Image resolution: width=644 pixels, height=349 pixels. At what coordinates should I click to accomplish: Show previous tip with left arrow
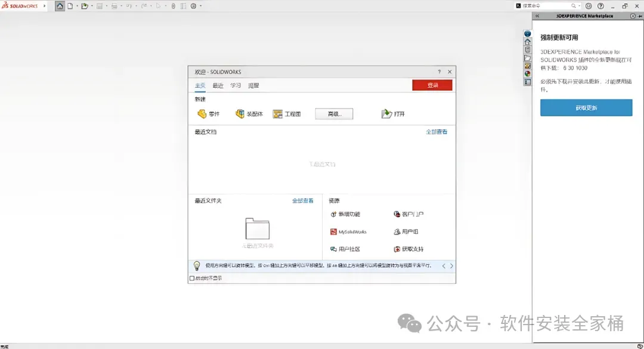[x=444, y=266]
